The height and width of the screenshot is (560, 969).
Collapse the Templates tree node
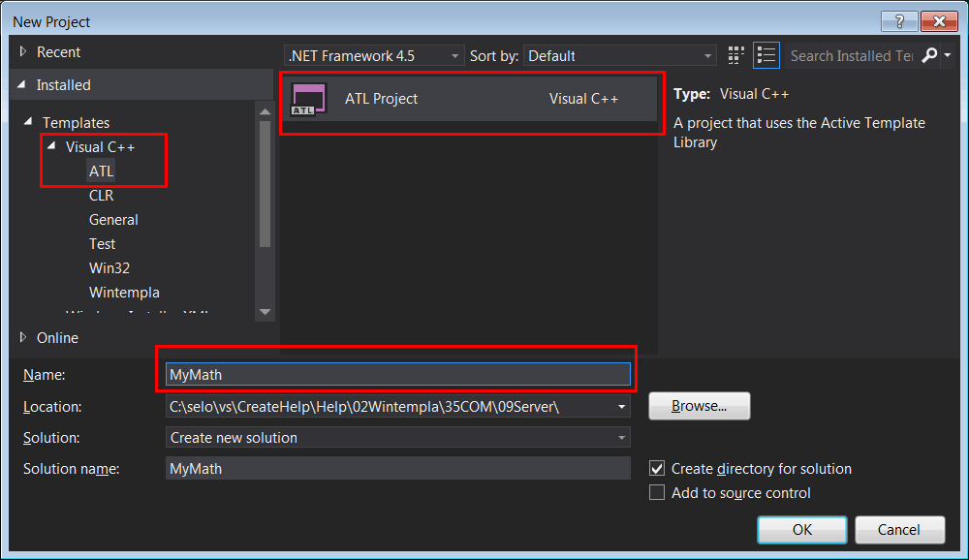pos(28,122)
